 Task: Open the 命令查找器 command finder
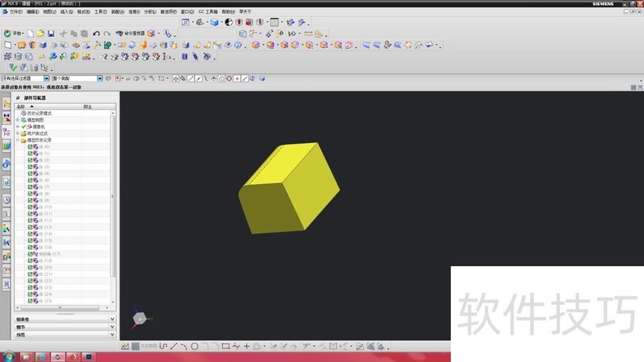(130, 33)
